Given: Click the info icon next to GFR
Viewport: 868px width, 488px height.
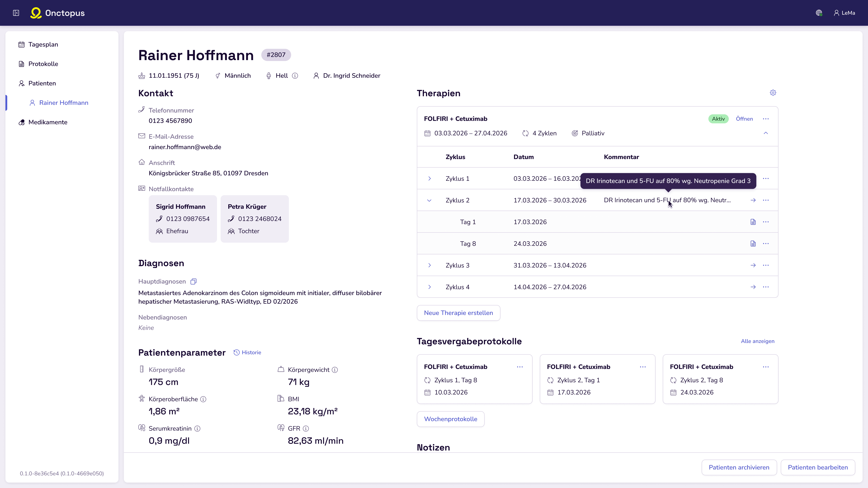Looking at the screenshot, I should point(306,428).
